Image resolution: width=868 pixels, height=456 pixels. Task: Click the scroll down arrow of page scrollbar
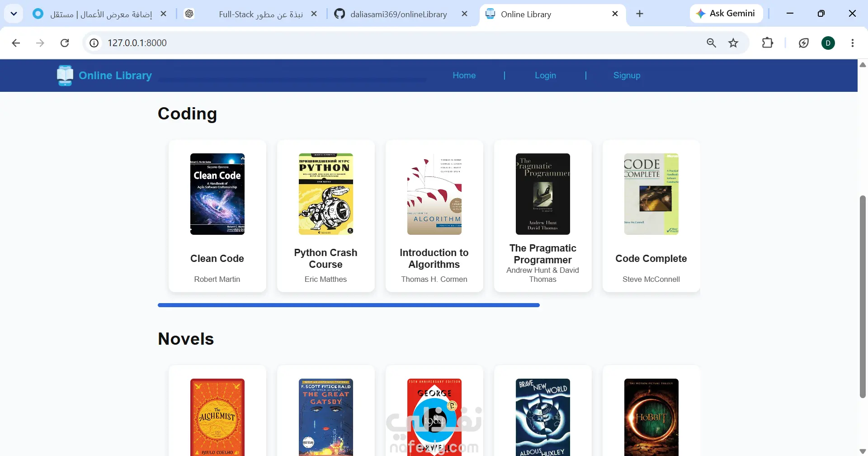pyautogui.click(x=863, y=451)
